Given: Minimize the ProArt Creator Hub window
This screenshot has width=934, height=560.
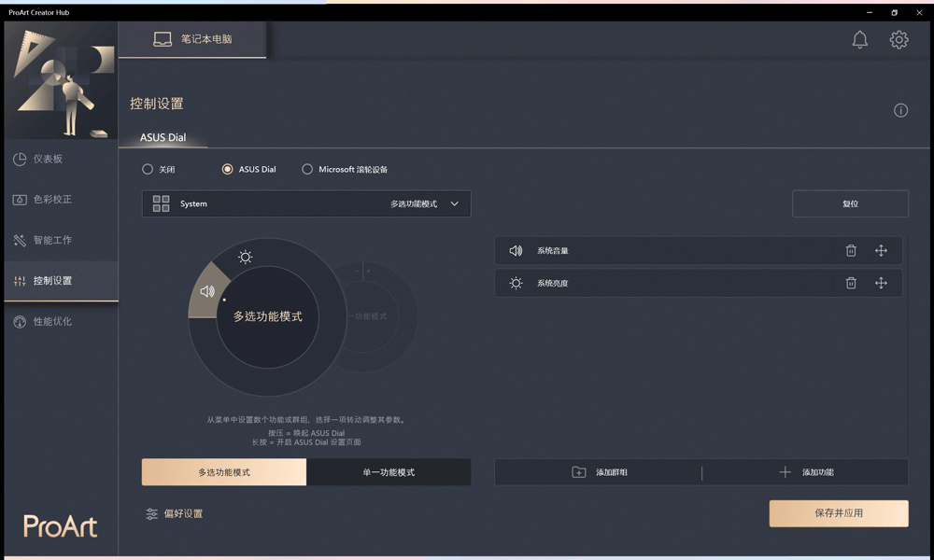Looking at the screenshot, I should [869, 12].
